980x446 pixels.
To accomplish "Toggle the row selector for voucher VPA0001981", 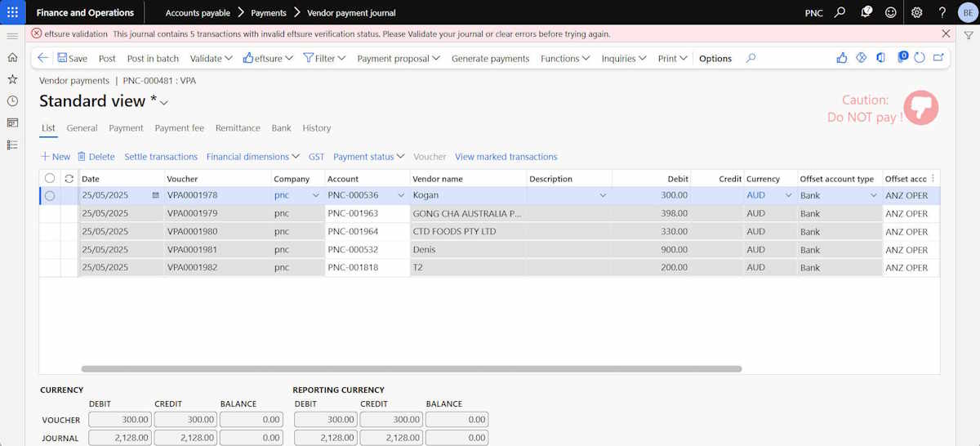I will (50, 250).
